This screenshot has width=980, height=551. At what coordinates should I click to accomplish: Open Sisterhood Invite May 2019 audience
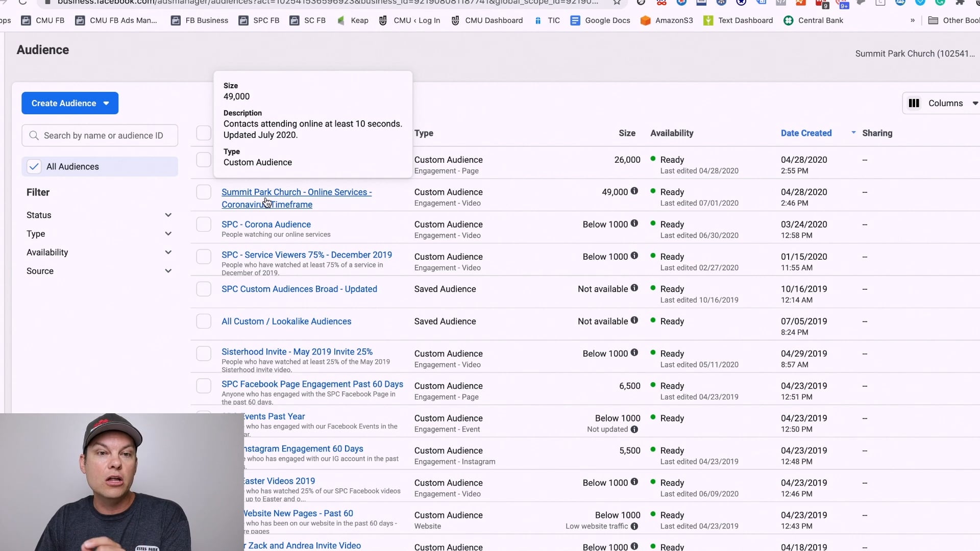click(x=297, y=352)
